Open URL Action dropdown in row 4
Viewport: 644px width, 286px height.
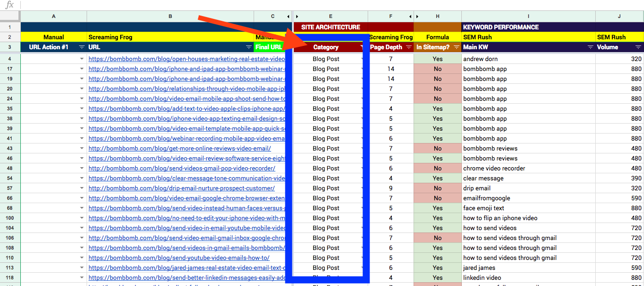(82, 59)
